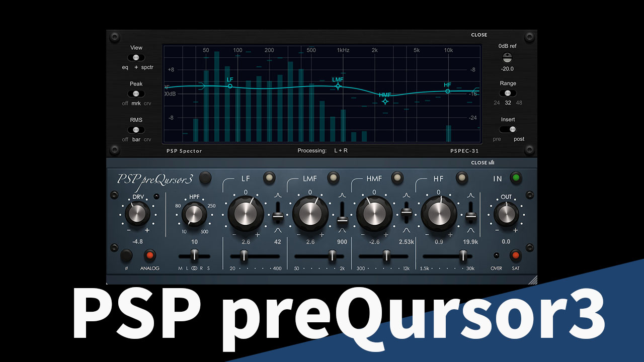The height and width of the screenshot is (362, 644).
Task: Toggle the red SAT saturation button
Action: 515,255
